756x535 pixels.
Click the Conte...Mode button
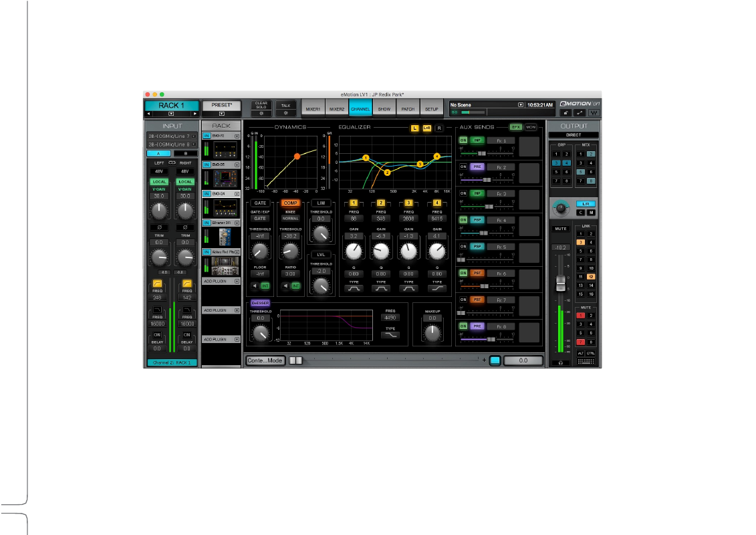(265, 360)
